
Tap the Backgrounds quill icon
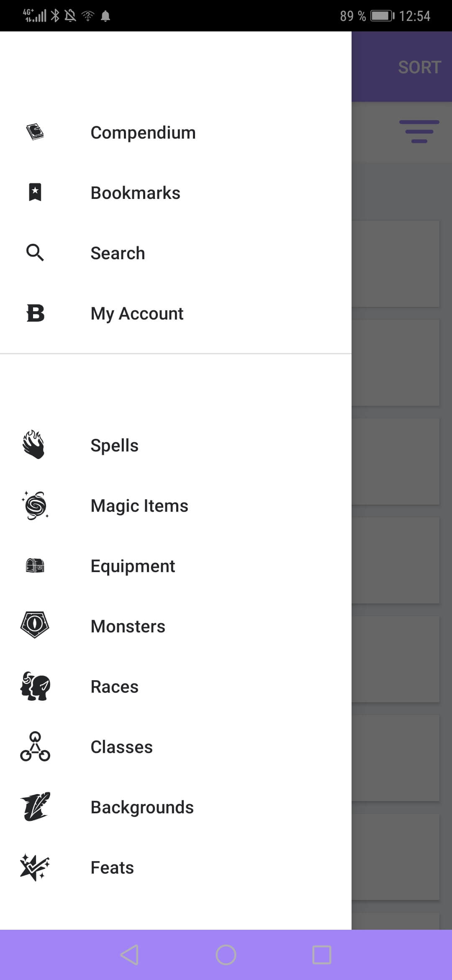[x=35, y=807]
